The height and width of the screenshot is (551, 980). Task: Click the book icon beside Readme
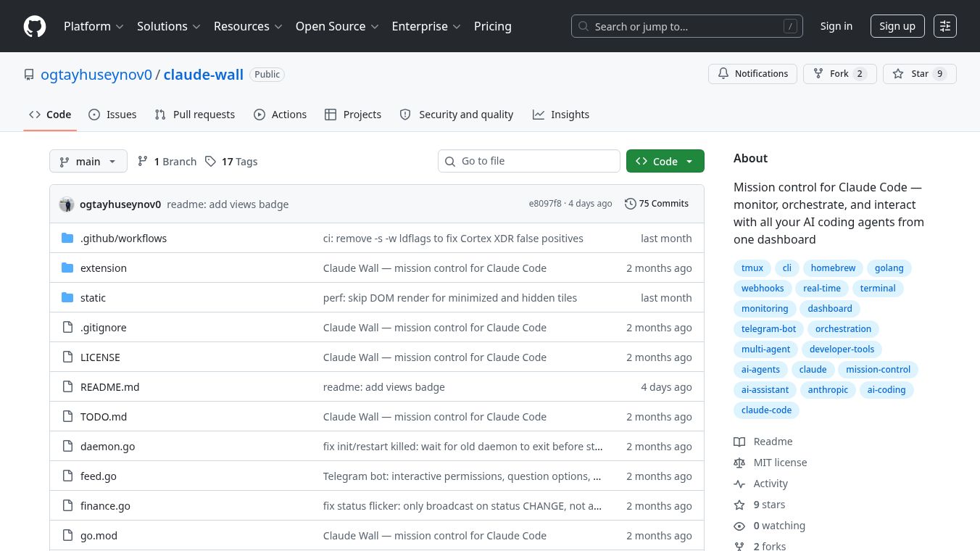739,442
